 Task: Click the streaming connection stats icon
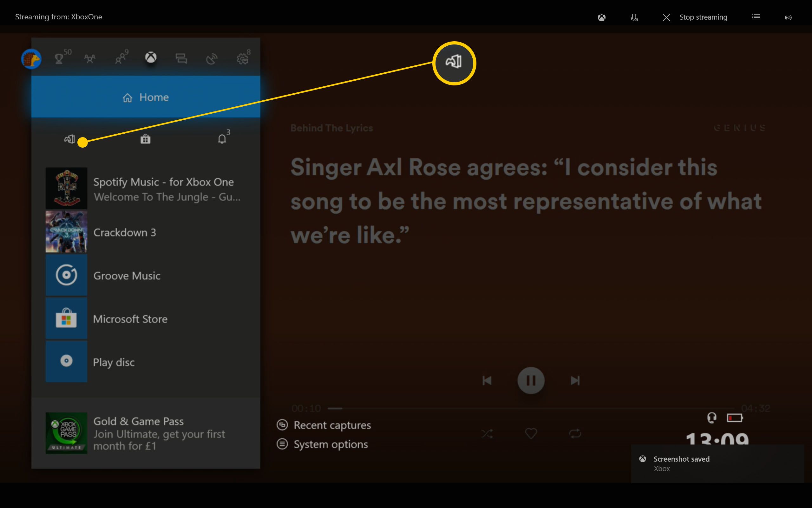tap(788, 17)
